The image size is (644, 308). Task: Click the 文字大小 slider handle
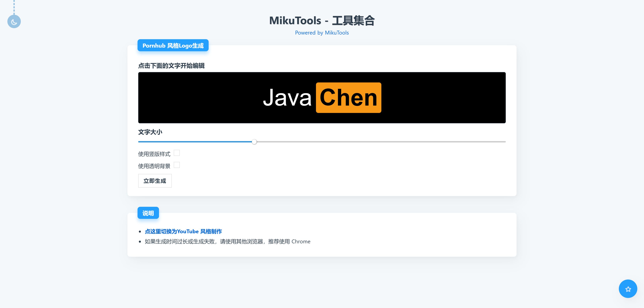254,142
